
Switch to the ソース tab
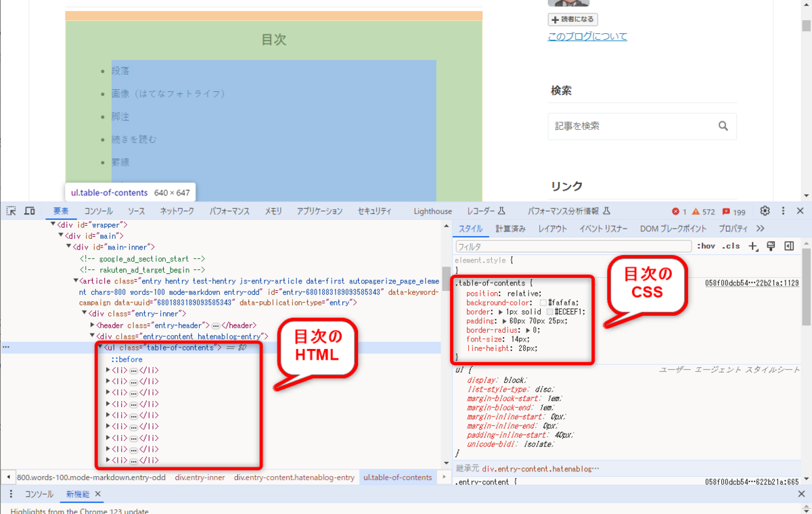[136, 211]
